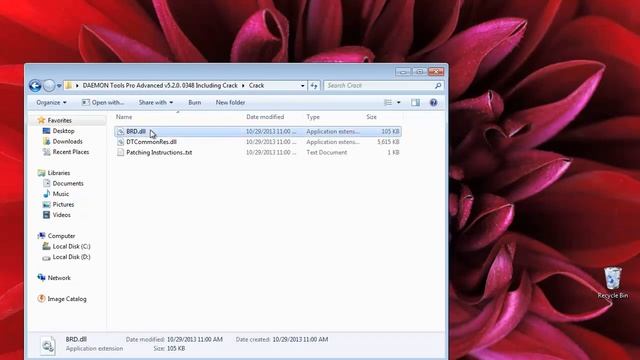Click the Network icon in sidebar
This screenshot has width=640, height=360.
tap(41, 278)
